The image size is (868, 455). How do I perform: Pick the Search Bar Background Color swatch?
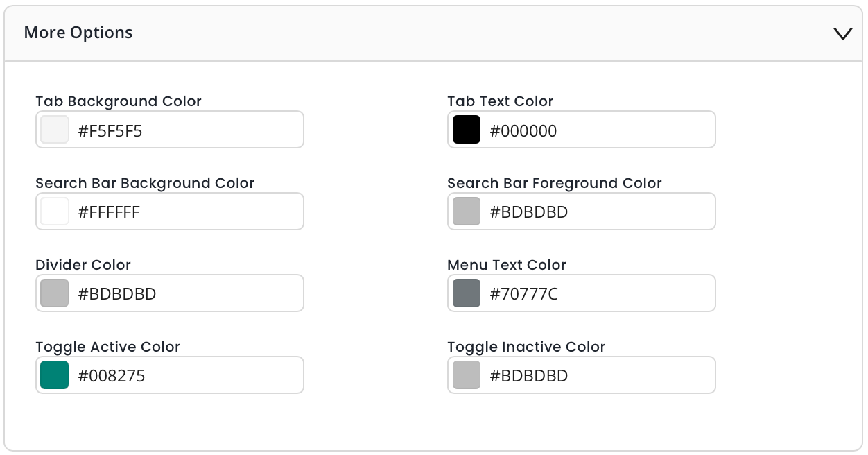[55, 212]
